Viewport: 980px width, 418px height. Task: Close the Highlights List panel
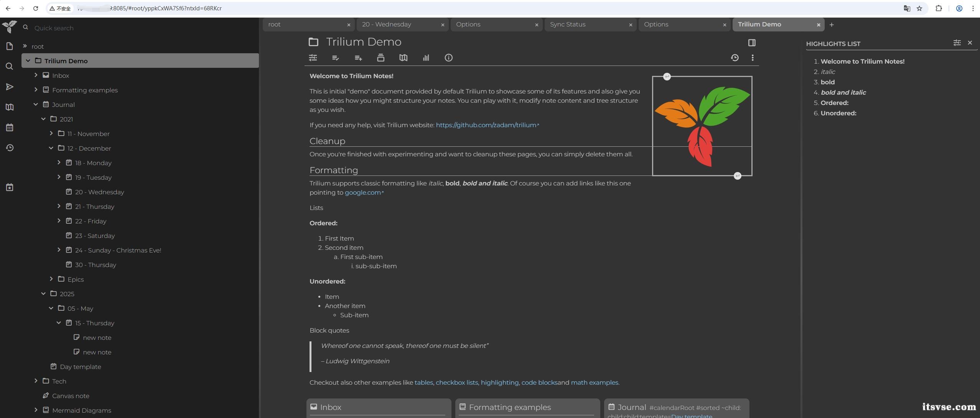[970, 43]
